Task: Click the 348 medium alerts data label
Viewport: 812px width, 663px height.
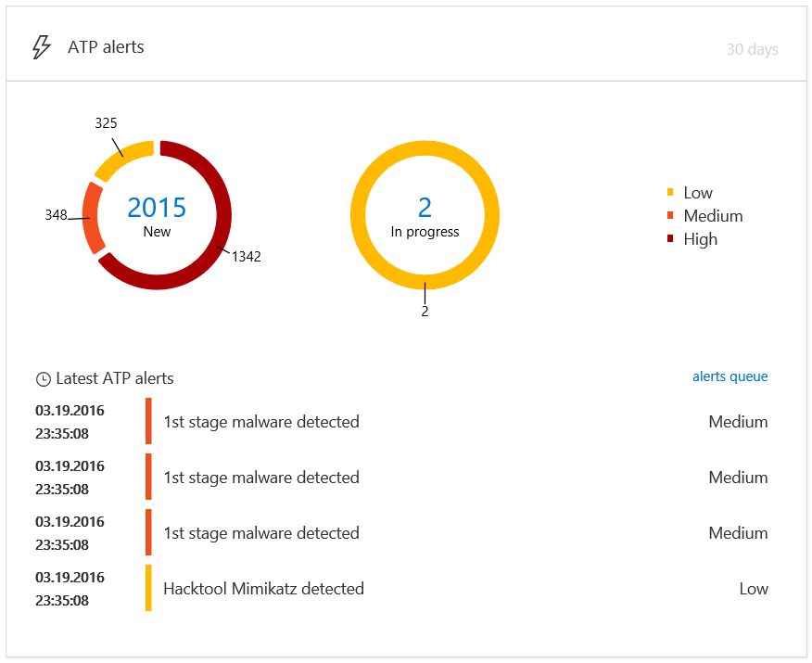Action: pyautogui.click(x=56, y=215)
